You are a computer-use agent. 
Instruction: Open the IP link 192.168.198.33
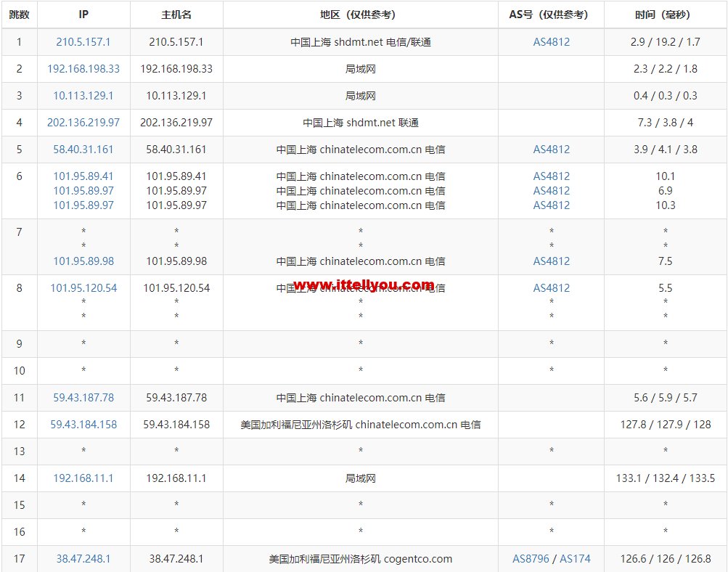coord(83,69)
